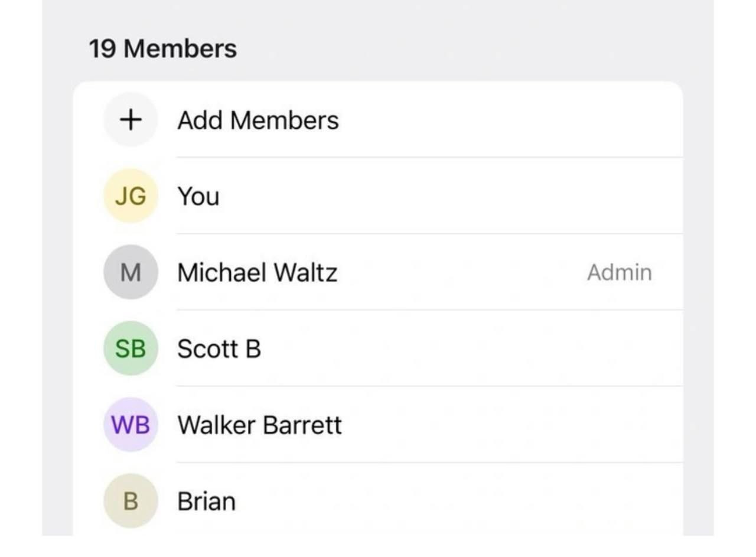Select the purple WB avatar

point(131,425)
